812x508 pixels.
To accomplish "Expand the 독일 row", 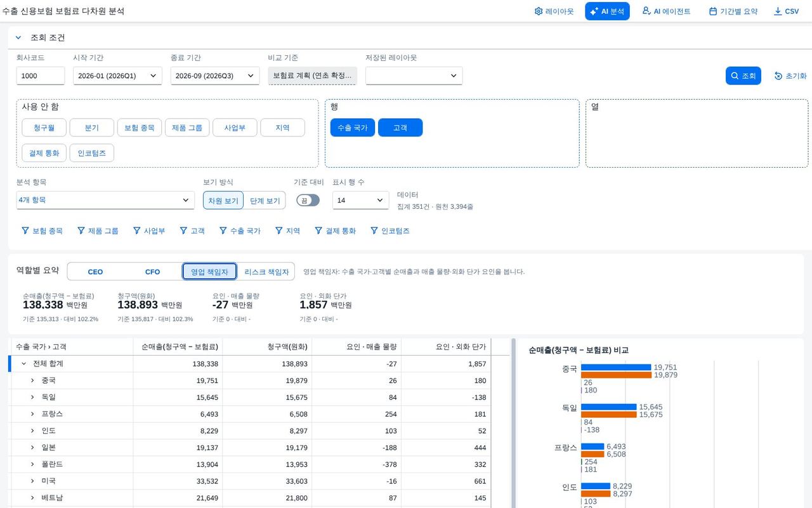I will click(32, 397).
